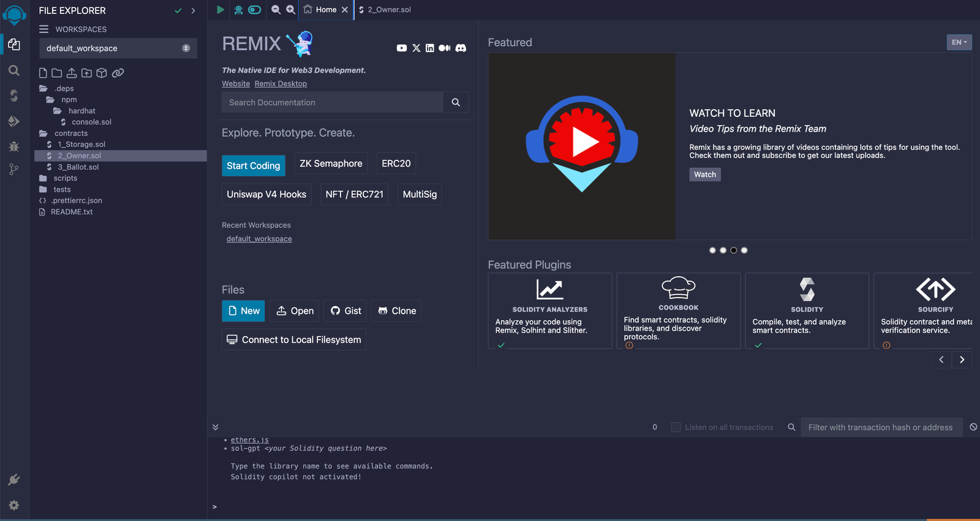The width and height of the screenshot is (980, 521).
Task: Create a new file icon in explorer
Action: 43,73
